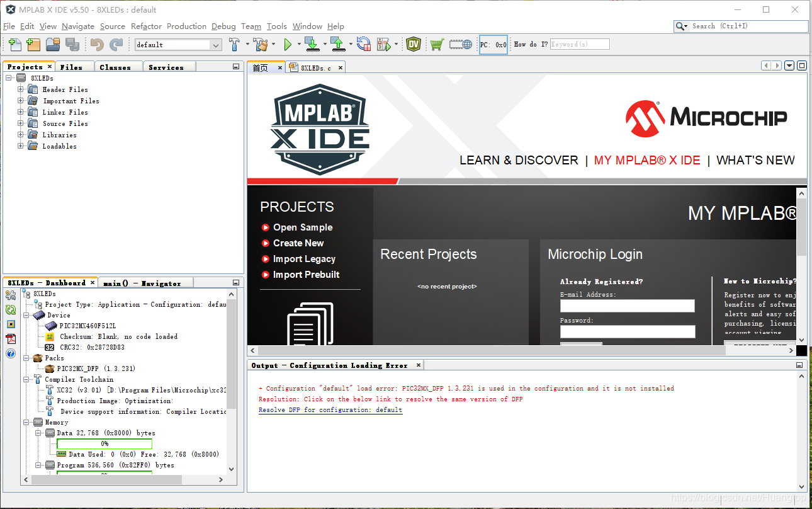Click the Clean and Build icon
Image resolution: width=812 pixels, height=509 pixels.
261,44
